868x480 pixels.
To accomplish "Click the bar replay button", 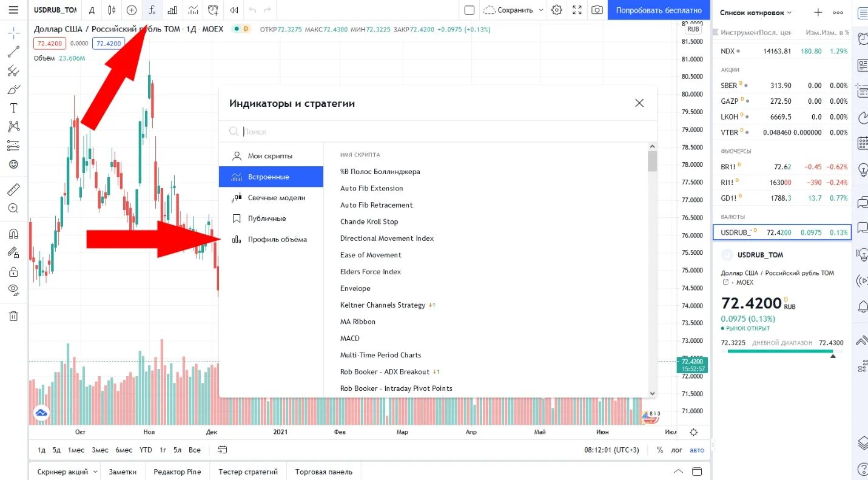I will [x=234, y=10].
